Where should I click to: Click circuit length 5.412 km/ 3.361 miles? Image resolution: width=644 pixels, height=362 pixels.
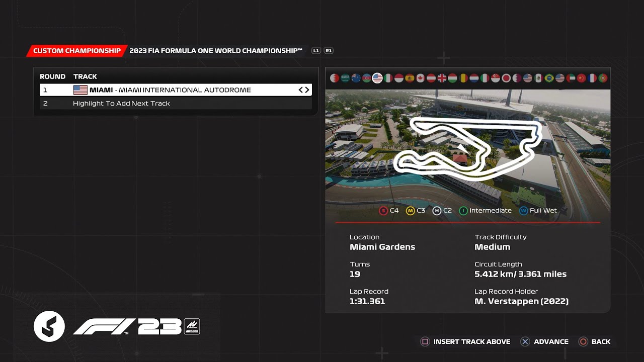(x=520, y=274)
